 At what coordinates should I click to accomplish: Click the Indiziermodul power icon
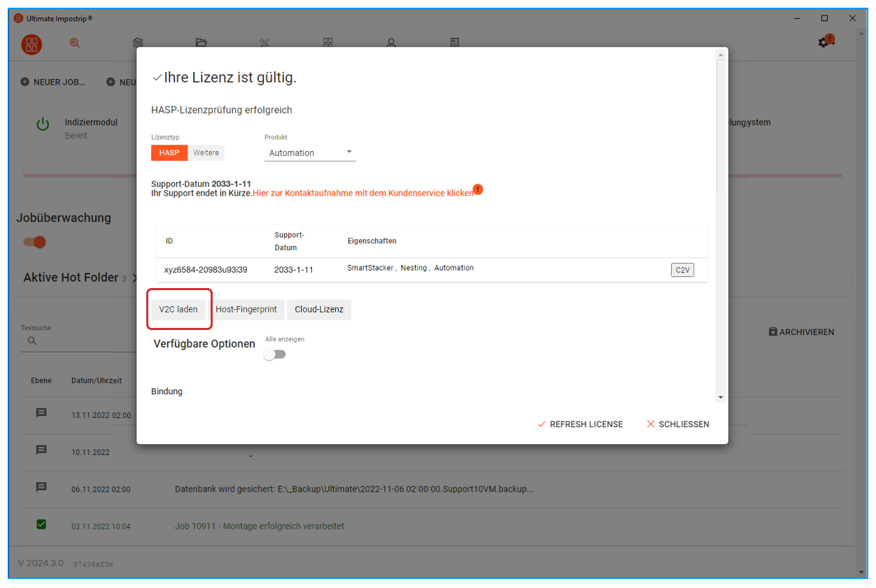[x=43, y=124]
